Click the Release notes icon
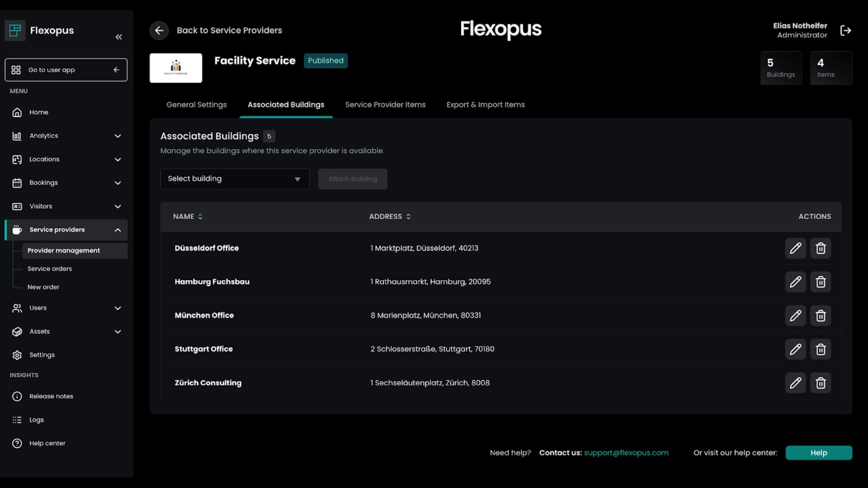This screenshot has width=868, height=488. (x=17, y=396)
